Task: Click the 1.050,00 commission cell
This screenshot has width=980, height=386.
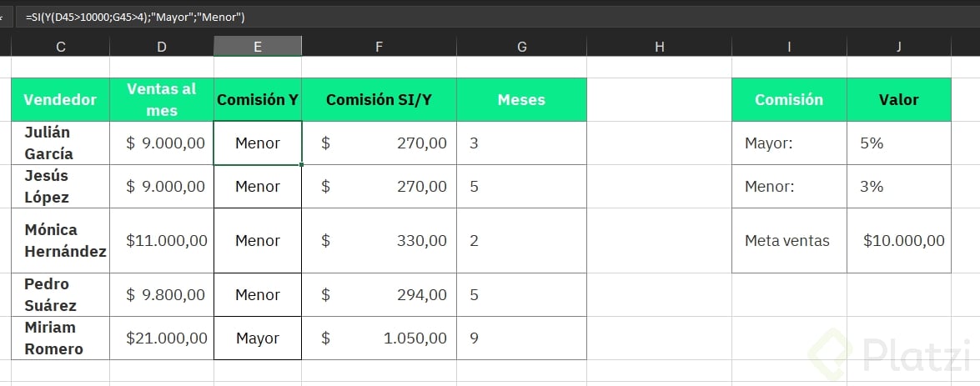Action: click(379, 338)
